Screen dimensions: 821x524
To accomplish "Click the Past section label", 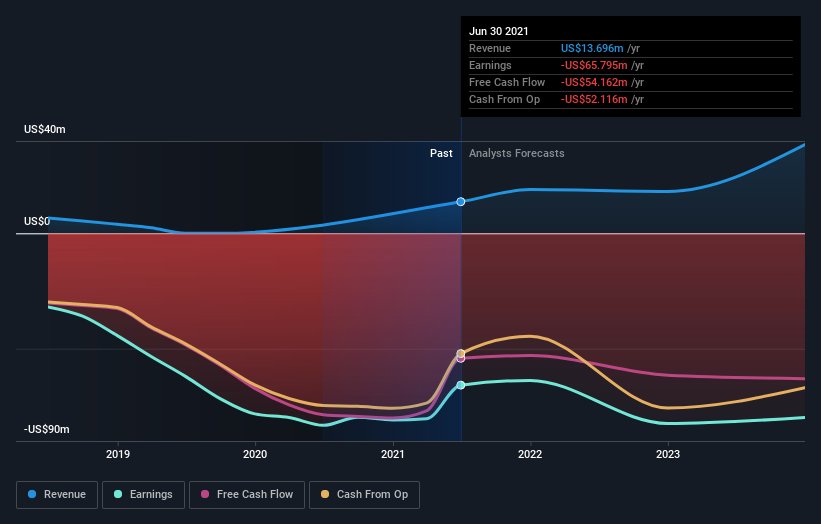I will click(x=441, y=153).
